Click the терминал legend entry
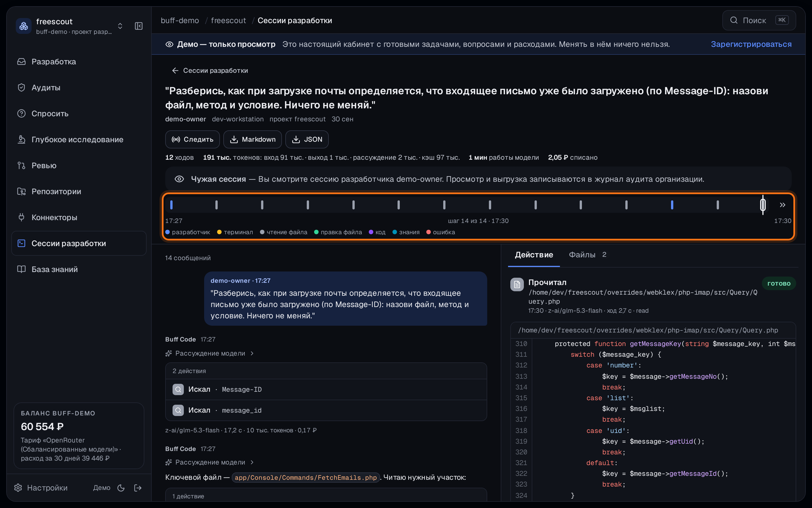The height and width of the screenshot is (508, 812). point(235,232)
